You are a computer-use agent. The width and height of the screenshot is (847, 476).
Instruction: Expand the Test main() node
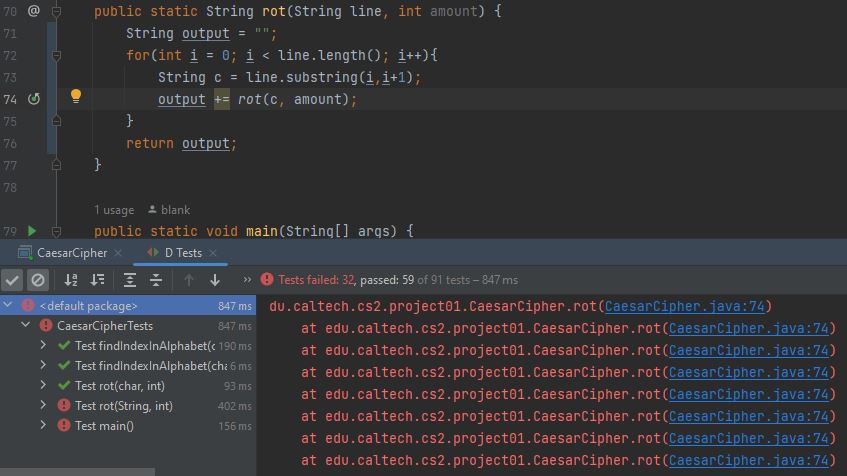coord(44,426)
